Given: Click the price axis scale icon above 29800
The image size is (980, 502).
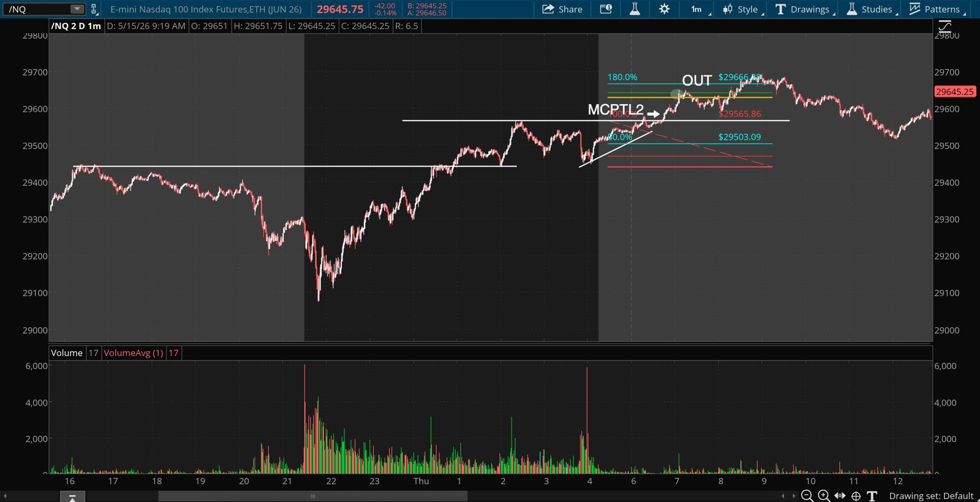Looking at the screenshot, I should coord(945,26).
